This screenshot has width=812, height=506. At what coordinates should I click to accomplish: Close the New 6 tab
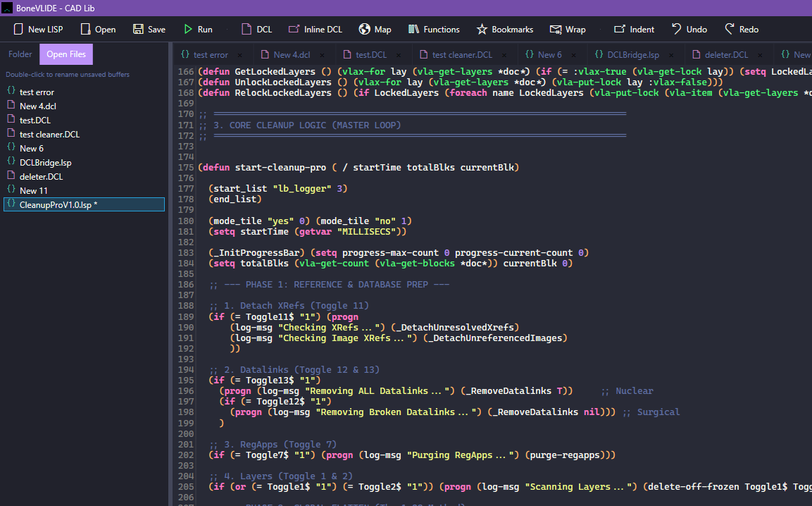pos(573,55)
